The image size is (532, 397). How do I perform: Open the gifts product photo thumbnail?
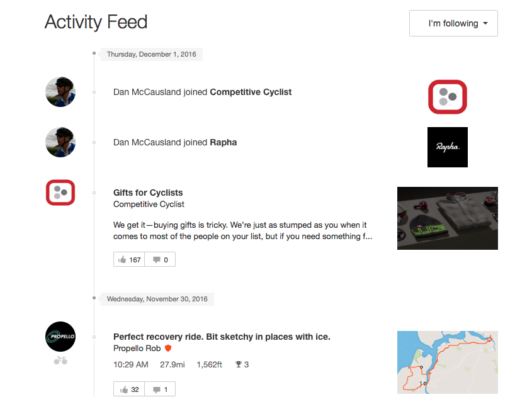(448, 218)
